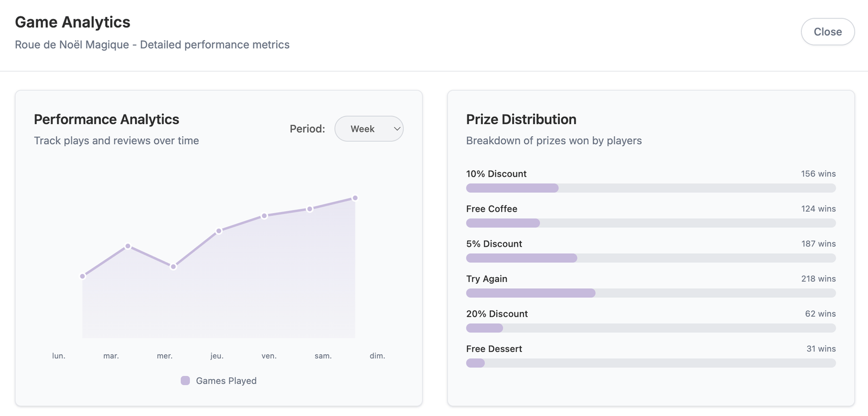Click the mer. data point on chart
The image size is (868, 416).
coord(173,267)
